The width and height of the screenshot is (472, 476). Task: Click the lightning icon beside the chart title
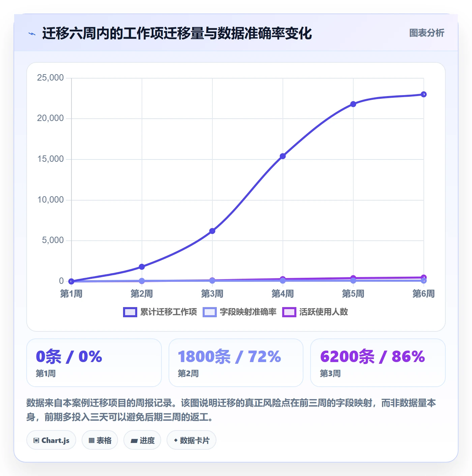32,34
